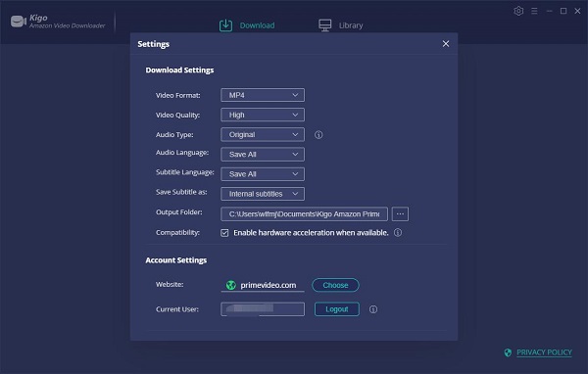Image resolution: width=588 pixels, height=374 pixels.
Task: Click the Download tab arrow icon
Action: click(x=225, y=25)
